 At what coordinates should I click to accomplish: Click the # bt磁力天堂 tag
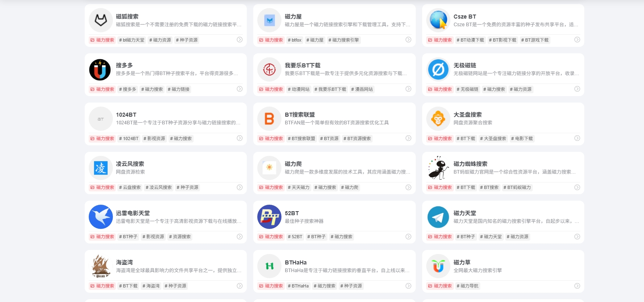tap(131, 40)
